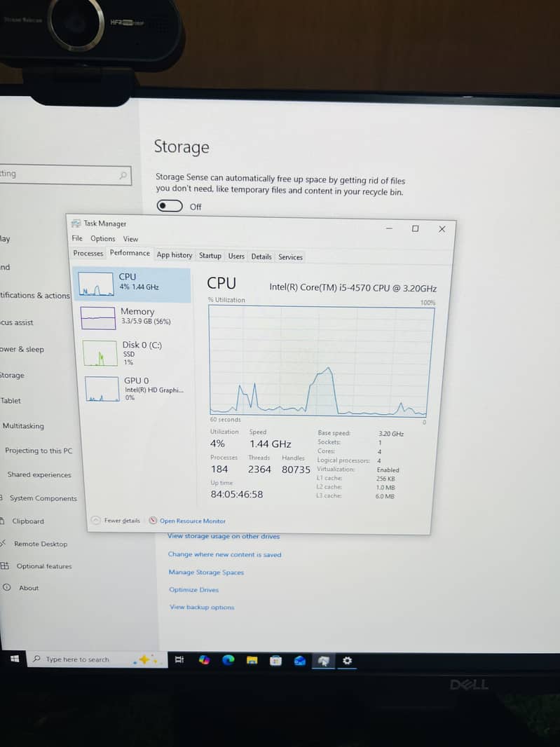Click the Settings gear taskbar icon
The width and height of the screenshot is (560, 747).
[x=348, y=661]
